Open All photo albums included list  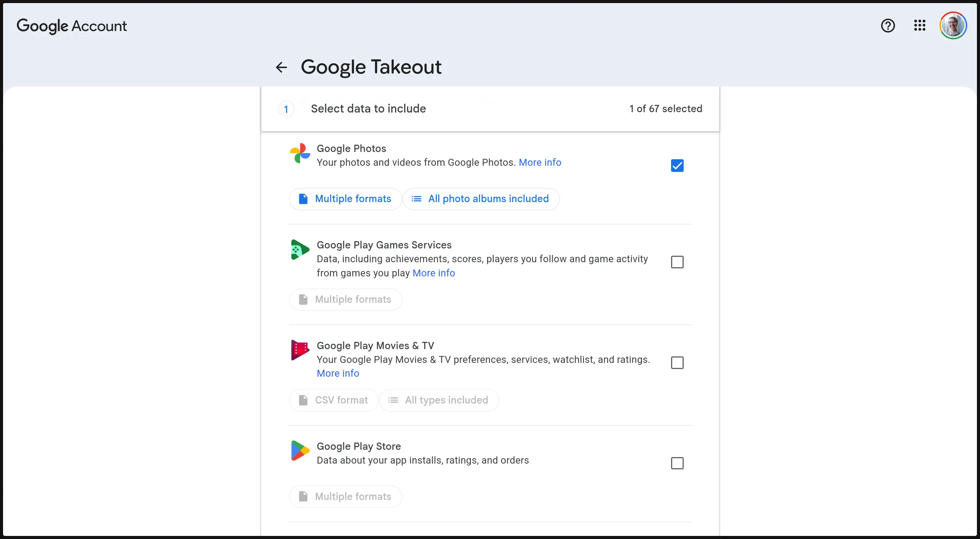click(x=481, y=199)
